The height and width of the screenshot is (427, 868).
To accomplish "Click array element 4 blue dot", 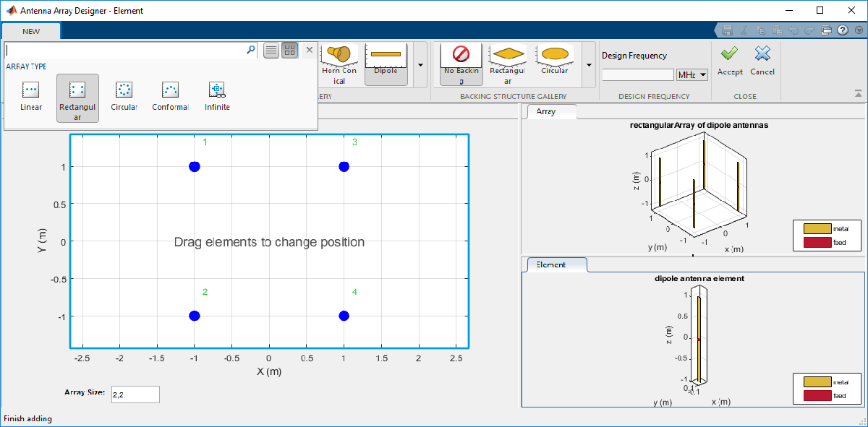I will click(x=344, y=316).
